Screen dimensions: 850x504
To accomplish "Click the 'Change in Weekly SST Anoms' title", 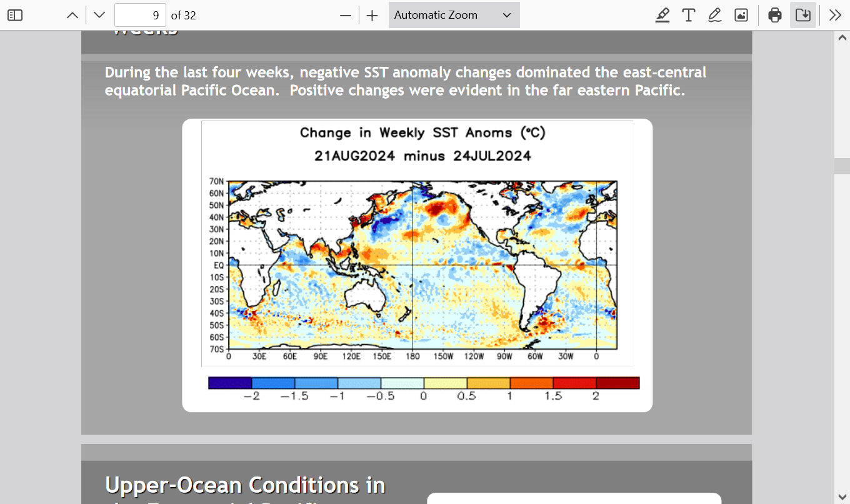I will click(x=423, y=132).
